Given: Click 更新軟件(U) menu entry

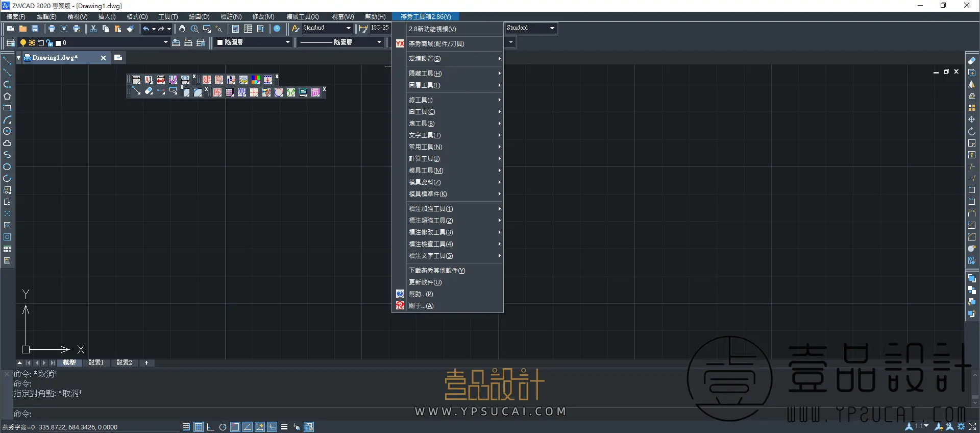Looking at the screenshot, I should (448, 282).
